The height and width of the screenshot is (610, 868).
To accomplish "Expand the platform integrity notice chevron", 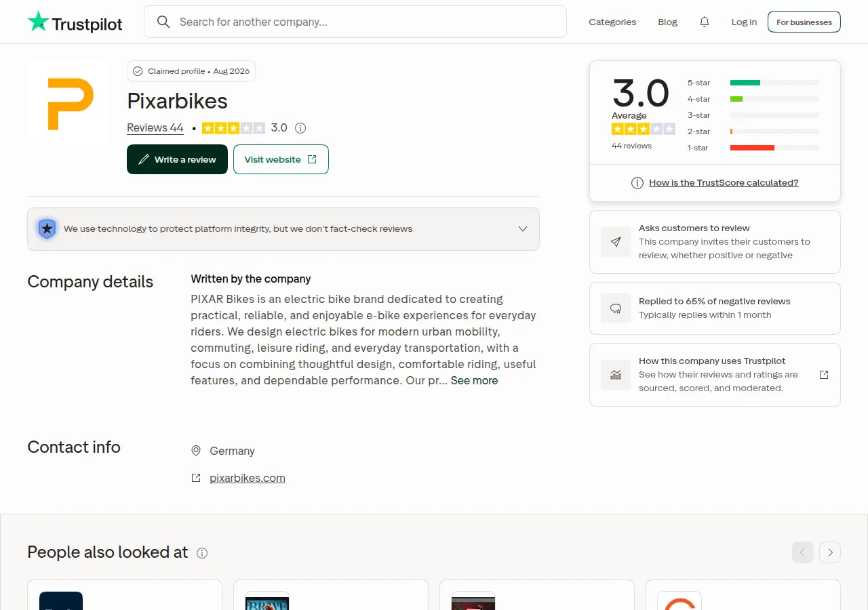I will (x=523, y=228).
